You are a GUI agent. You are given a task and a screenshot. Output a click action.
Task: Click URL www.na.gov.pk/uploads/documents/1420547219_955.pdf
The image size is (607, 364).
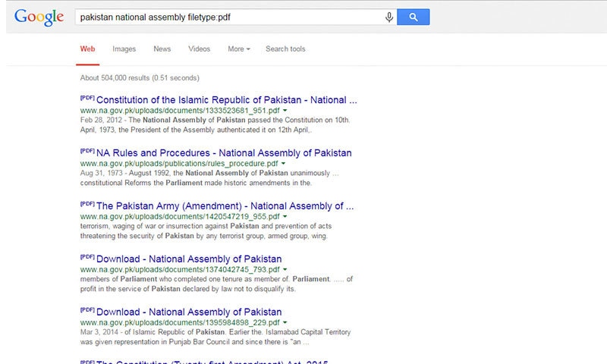pos(180,217)
